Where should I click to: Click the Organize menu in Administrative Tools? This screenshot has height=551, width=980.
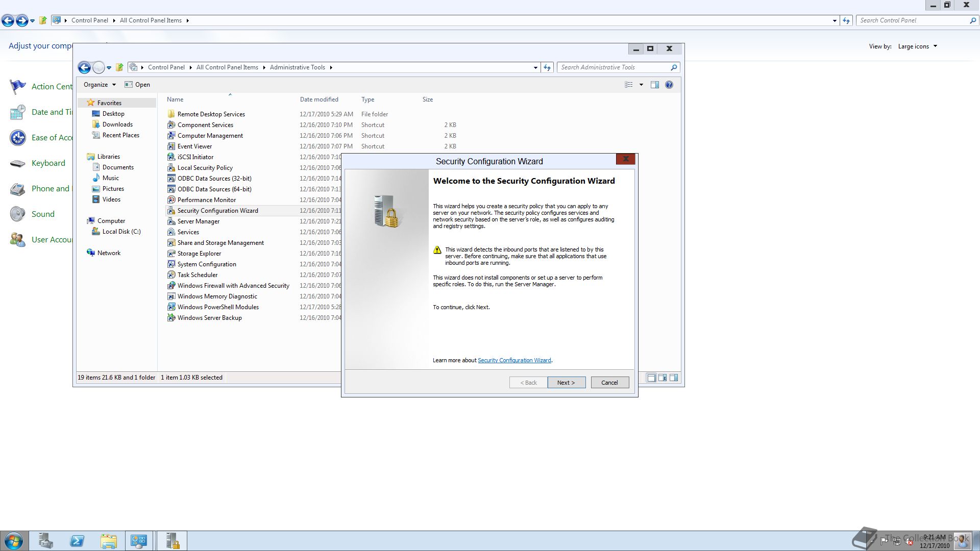pos(100,85)
